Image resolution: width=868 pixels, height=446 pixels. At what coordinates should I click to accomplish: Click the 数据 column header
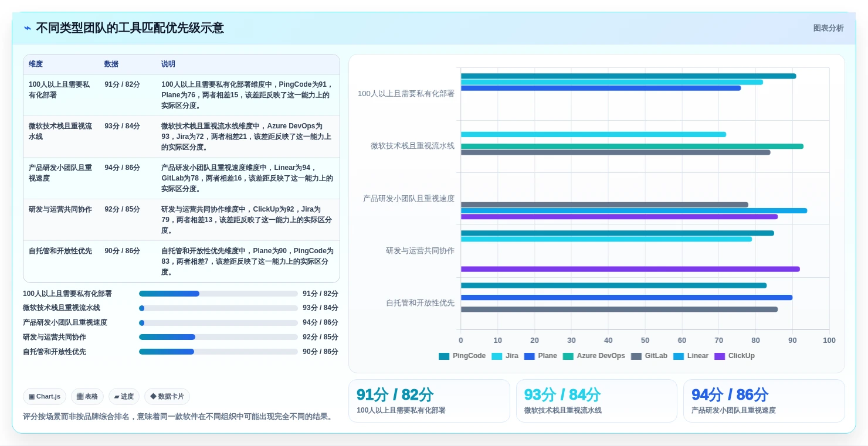(x=111, y=64)
